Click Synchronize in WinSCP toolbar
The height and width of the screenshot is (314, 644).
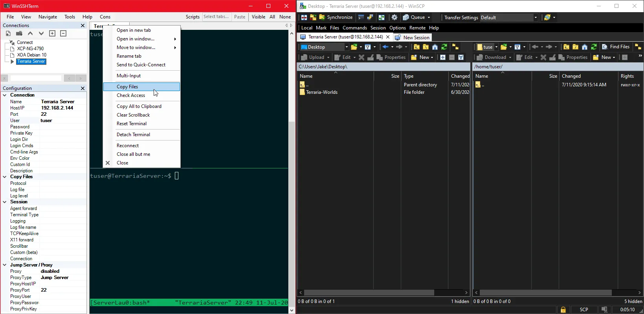tap(336, 17)
